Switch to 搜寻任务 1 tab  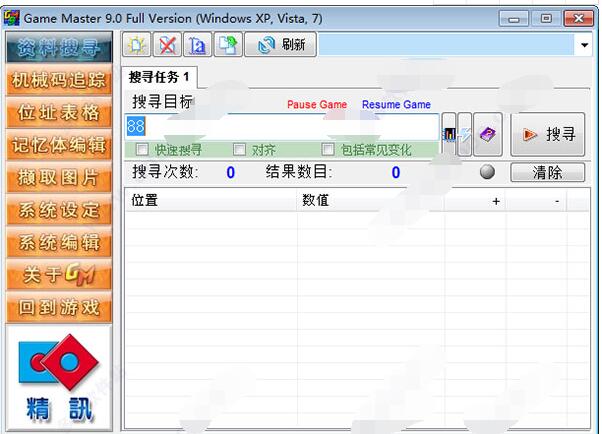(159, 77)
